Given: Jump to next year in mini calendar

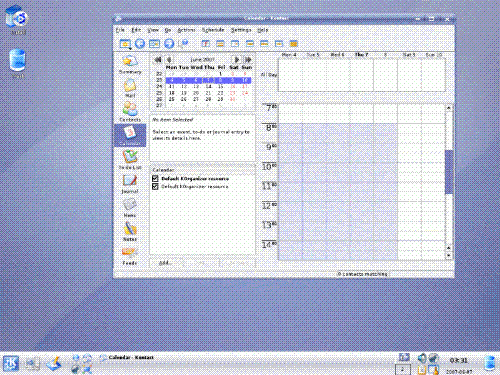Looking at the screenshot, I should tap(248, 60).
